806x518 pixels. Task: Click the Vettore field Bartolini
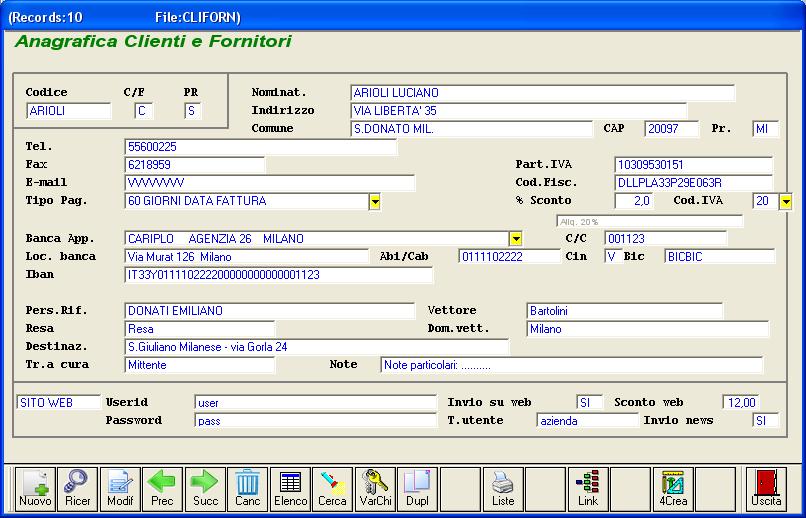point(625,311)
